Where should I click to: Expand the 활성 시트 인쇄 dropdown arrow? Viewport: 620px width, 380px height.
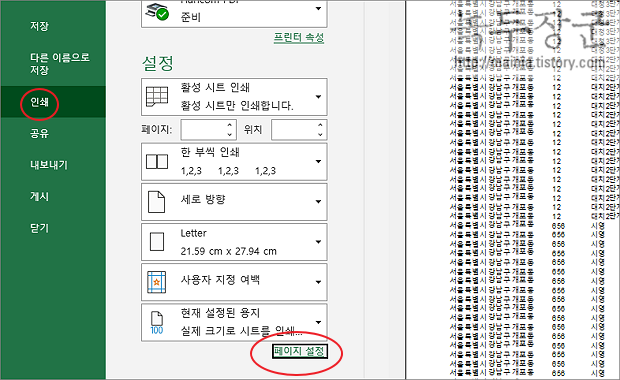pos(318,97)
